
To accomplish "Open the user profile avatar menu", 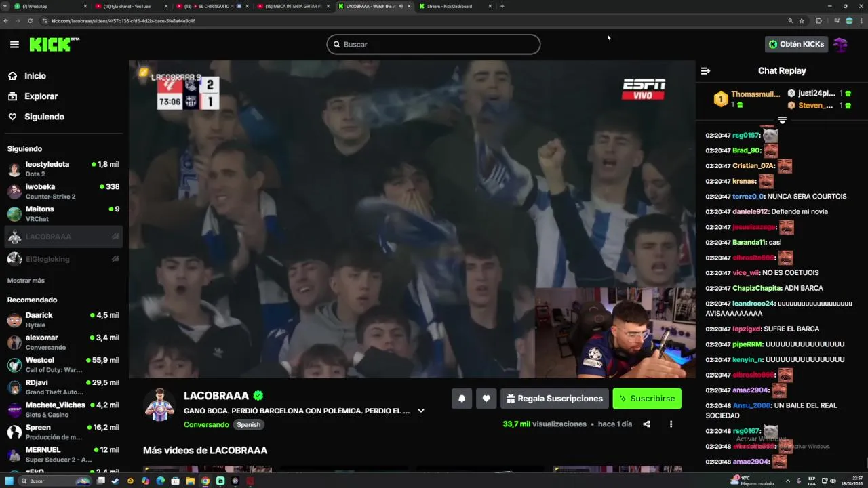I will [x=840, y=44].
